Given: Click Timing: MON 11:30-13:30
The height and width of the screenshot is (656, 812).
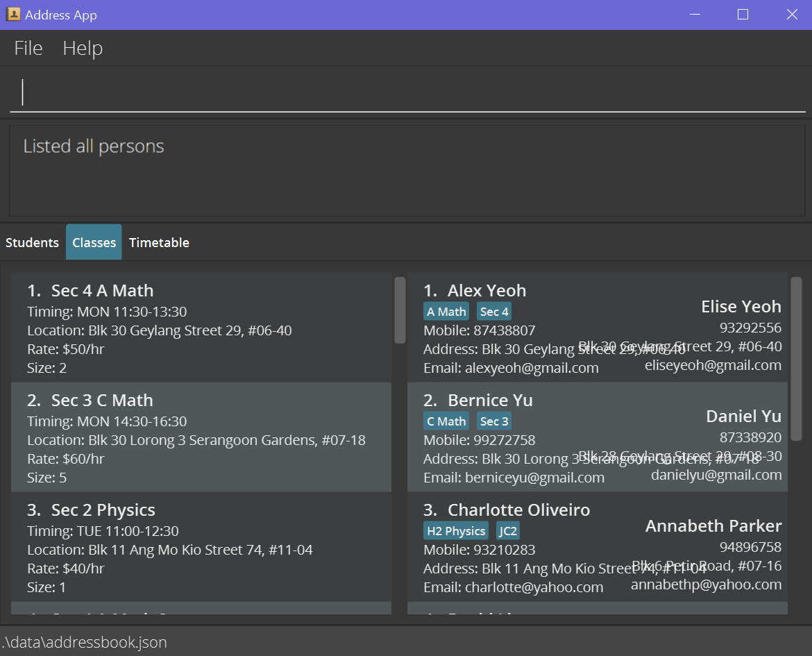Looking at the screenshot, I should 107,312.
